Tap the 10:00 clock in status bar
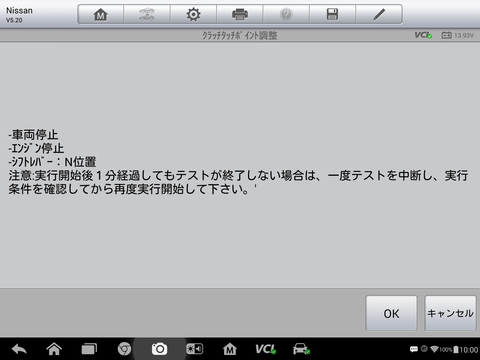Screen dimensions: 480x360 click(469, 350)
